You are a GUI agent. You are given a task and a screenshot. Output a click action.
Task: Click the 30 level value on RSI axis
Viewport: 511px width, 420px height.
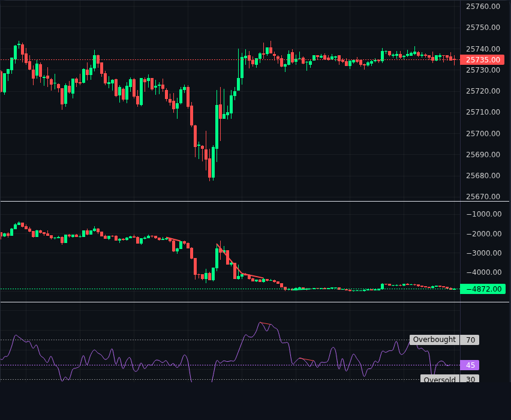(470, 380)
